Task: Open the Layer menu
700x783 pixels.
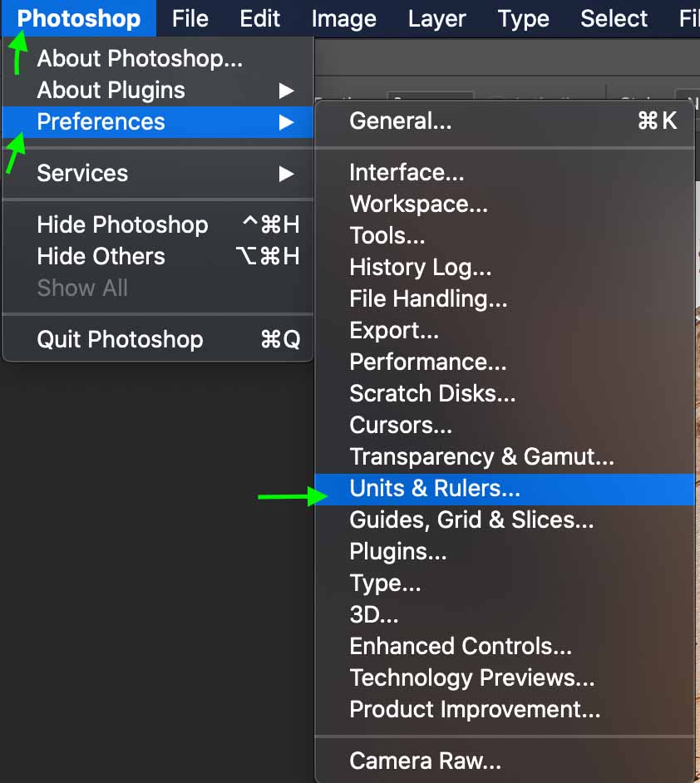Action: pyautogui.click(x=436, y=19)
